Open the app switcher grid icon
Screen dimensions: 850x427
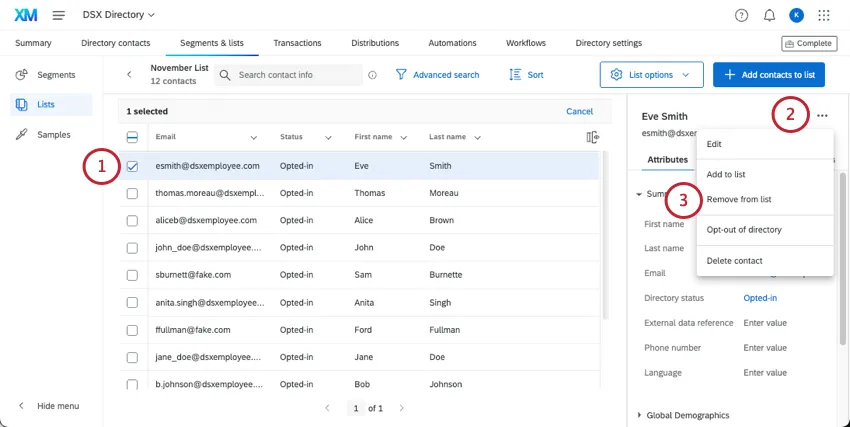(x=824, y=15)
